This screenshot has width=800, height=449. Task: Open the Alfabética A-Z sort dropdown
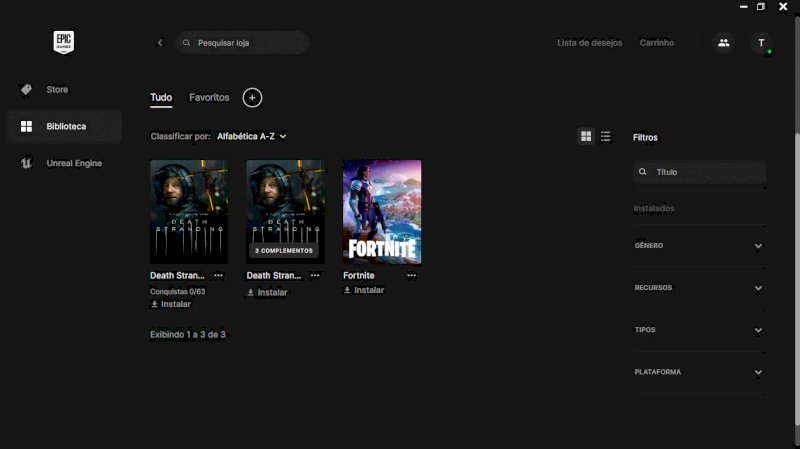point(251,136)
